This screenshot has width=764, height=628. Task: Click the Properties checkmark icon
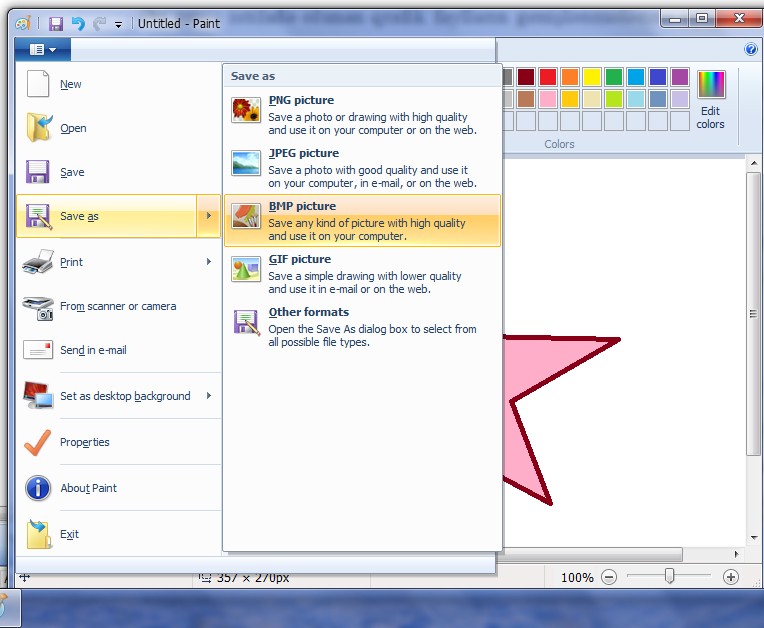pyautogui.click(x=38, y=442)
